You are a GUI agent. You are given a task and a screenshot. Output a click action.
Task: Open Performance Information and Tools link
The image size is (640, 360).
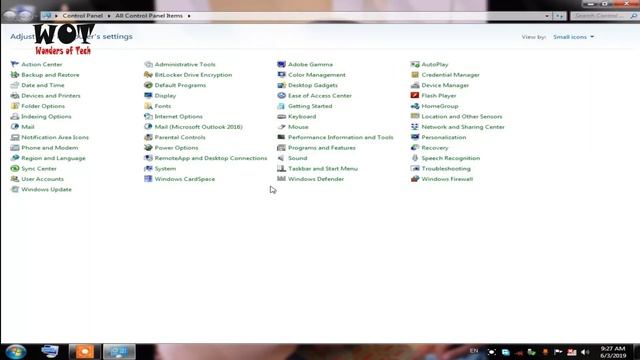click(x=341, y=137)
